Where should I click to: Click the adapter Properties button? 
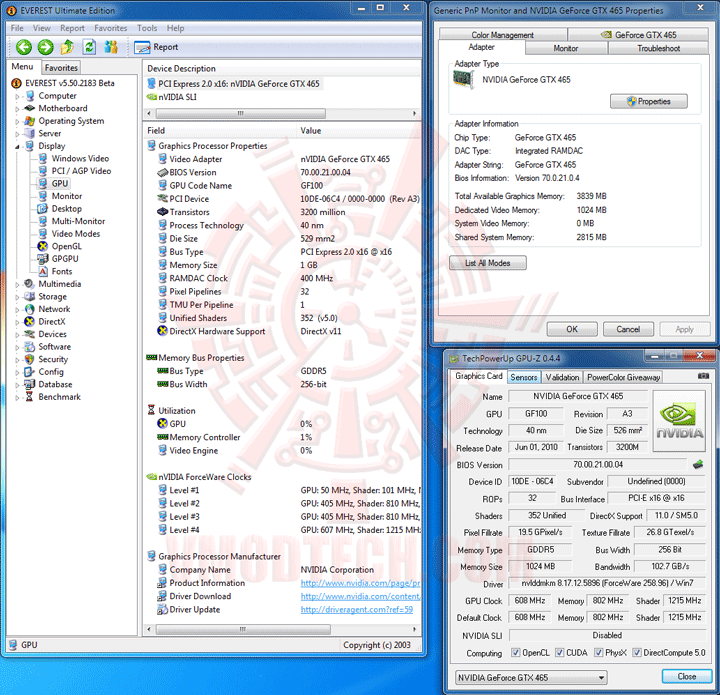click(648, 101)
